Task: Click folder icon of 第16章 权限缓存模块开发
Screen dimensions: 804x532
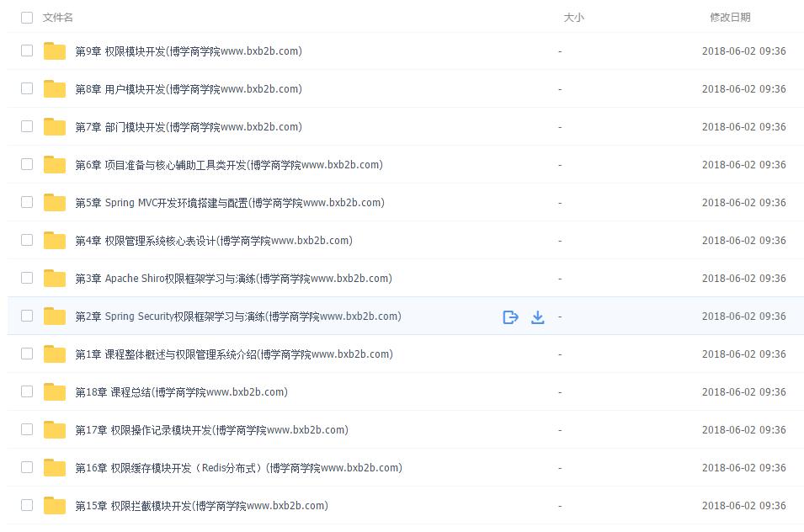Action: (55, 468)
